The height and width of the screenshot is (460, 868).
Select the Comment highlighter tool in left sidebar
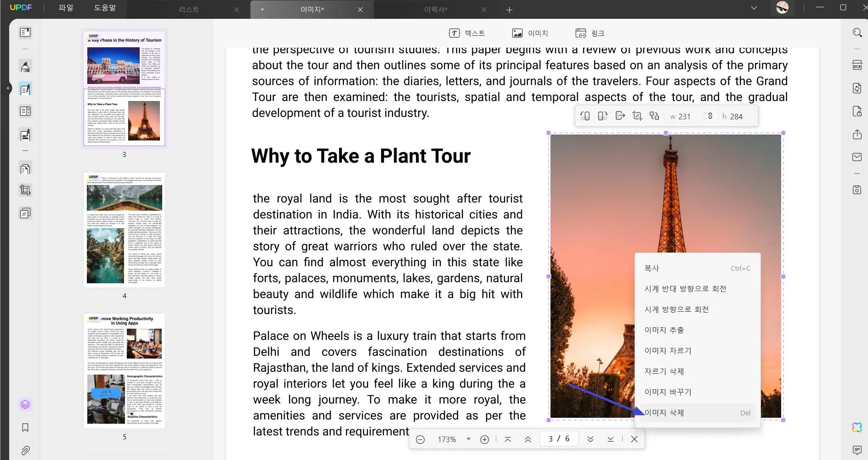pos(25,66)
